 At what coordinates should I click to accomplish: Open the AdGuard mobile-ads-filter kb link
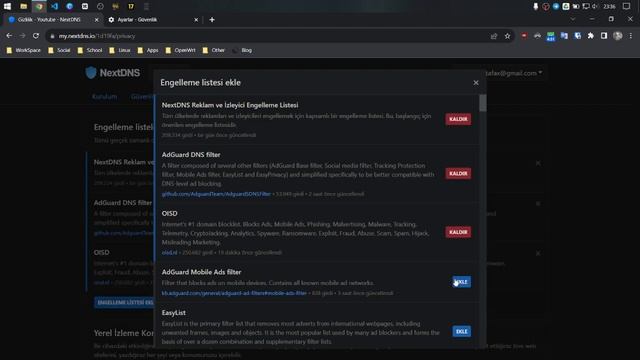pyautogui.click(x=234, y=293)
